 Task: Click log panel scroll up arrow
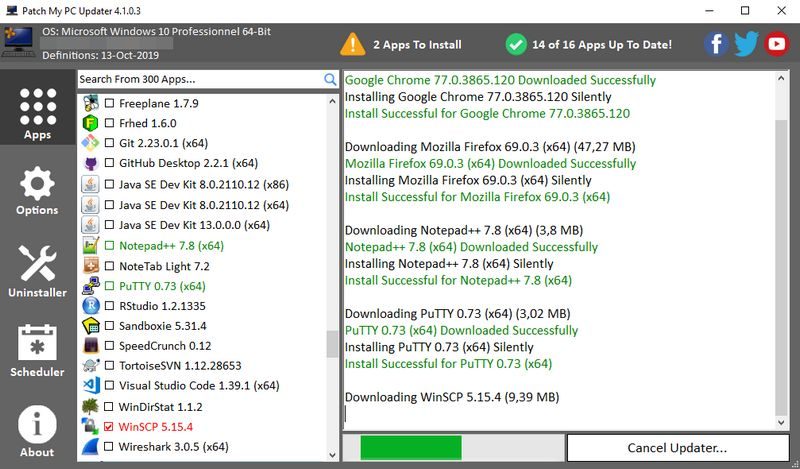click(781, 78)
